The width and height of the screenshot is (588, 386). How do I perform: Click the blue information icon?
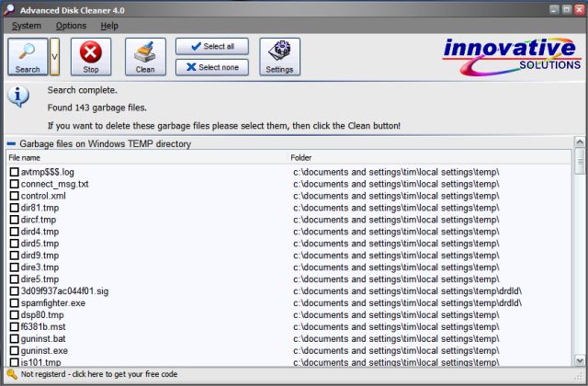(x=17, y=96)
